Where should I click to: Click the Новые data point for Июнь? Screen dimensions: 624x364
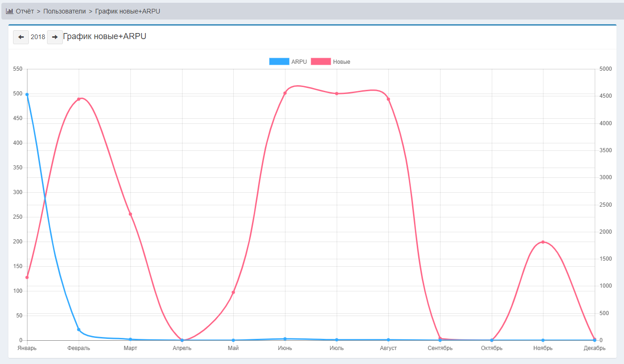(x=285, y=93)
